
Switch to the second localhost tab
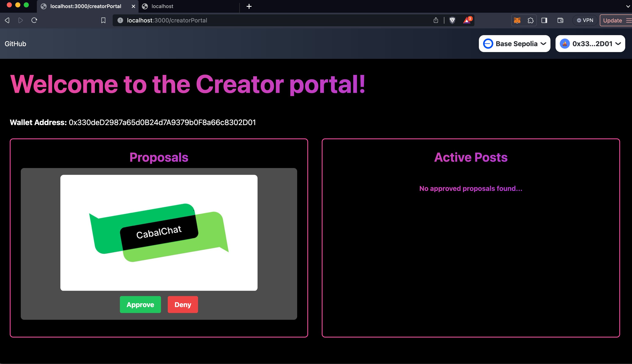pyautogui.click(x=189, y=6)
